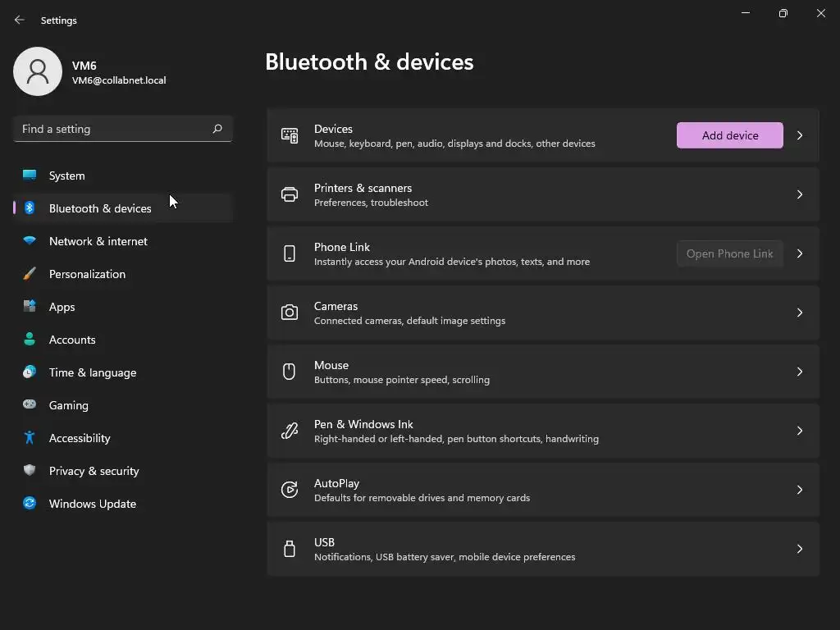Expand the Devices row chevron

click(800, 135)
